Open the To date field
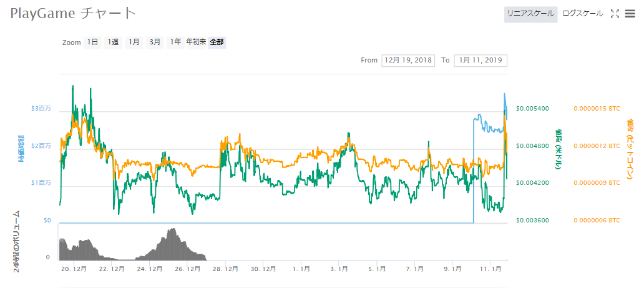Screen dimensions: 644x288 tap(481, 61)
